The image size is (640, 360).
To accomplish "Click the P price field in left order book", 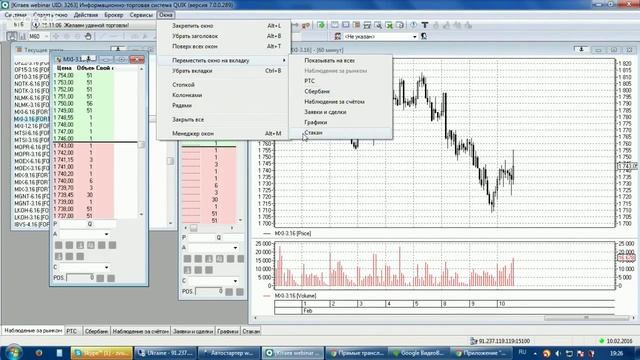I will coord(72,224).
